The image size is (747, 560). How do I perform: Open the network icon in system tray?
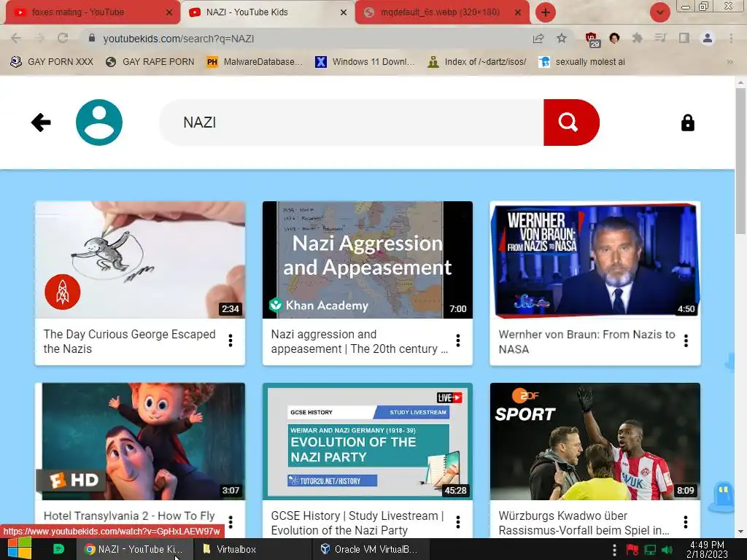[x=650, y=550]
